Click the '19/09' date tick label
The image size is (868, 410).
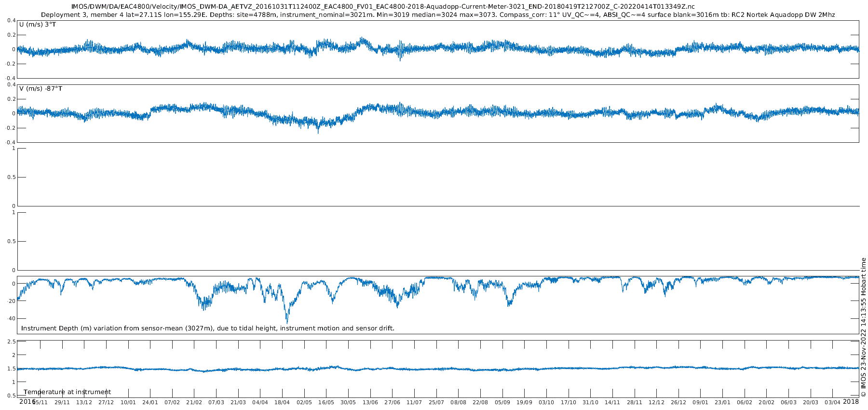tap(525, 402)
